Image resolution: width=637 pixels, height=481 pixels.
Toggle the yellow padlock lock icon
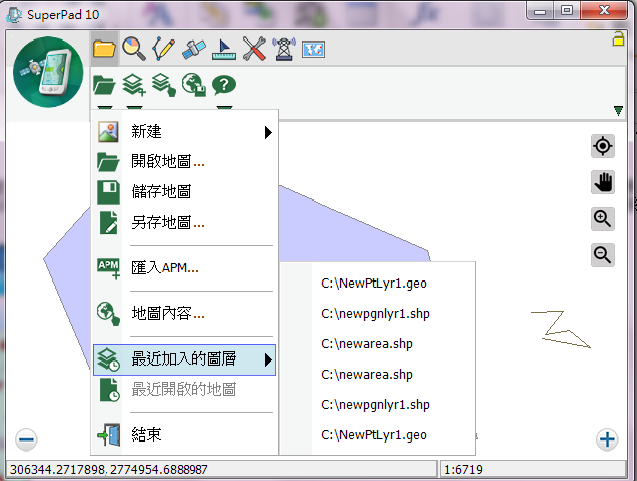(618, 39)
